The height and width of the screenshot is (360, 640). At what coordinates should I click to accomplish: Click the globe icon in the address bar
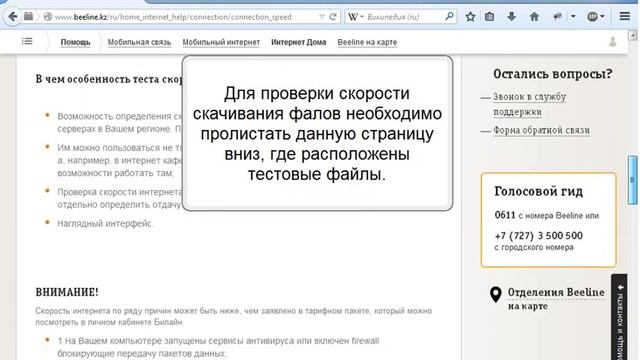[48, 17]
